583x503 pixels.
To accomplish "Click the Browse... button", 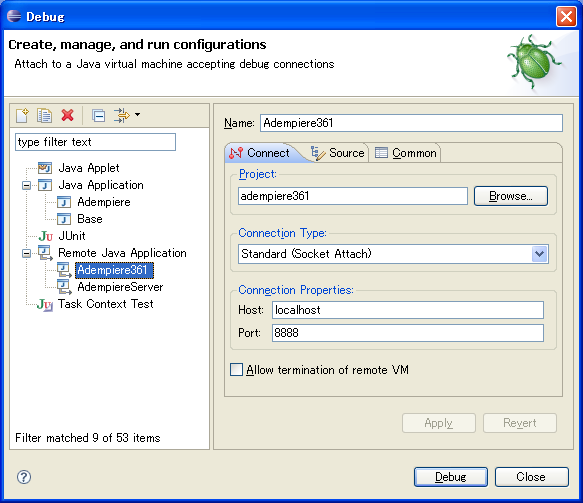I will tap(511, 196).
